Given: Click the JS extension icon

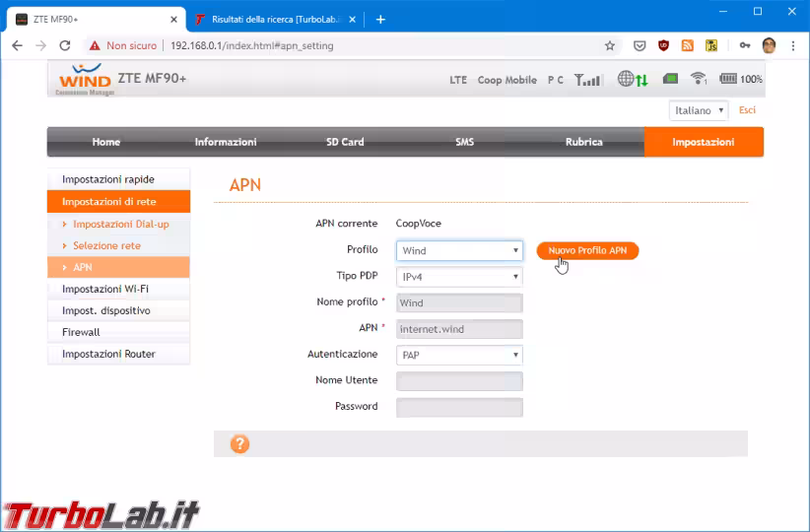Looking at the screenshot, I should 711,45.
